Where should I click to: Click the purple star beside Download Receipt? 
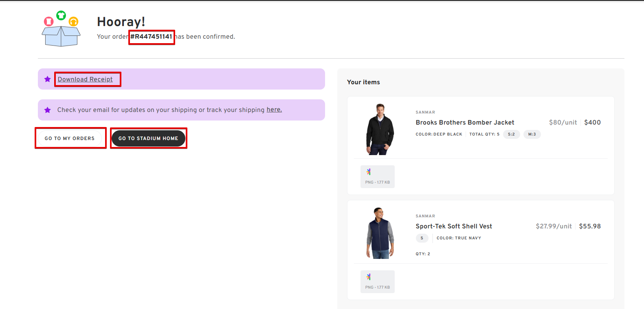point(48,79)
